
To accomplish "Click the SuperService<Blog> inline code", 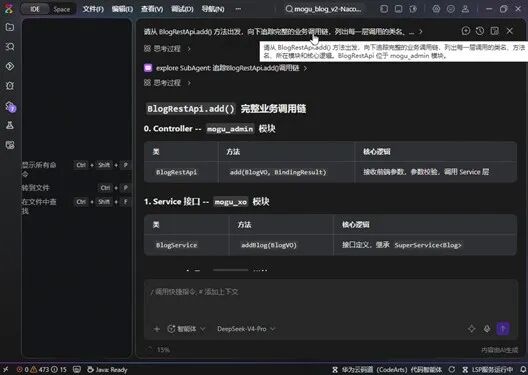I will 428,245.
